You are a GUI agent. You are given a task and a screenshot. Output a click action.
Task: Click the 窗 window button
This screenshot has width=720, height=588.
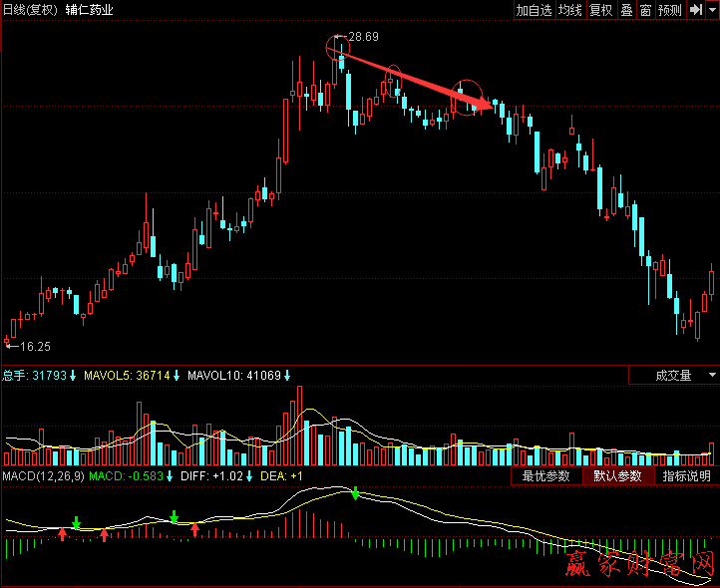click(x=645, y=10)
